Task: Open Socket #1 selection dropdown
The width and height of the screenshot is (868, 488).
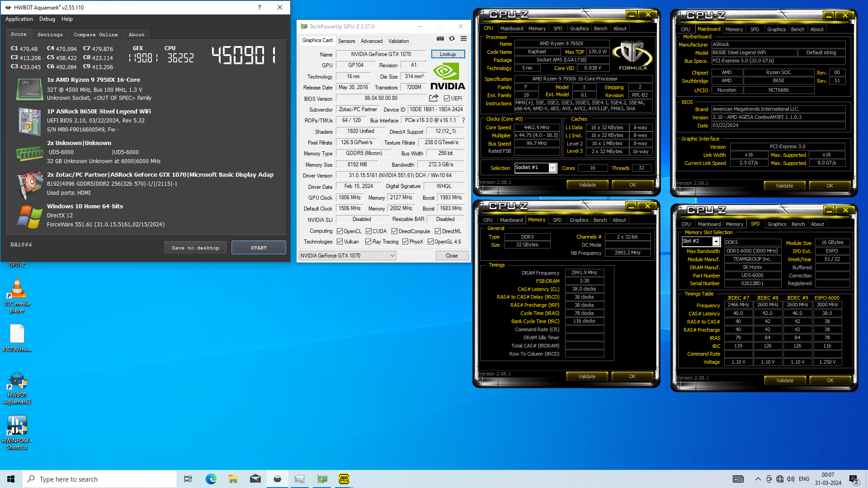Action: coord(535,168)
